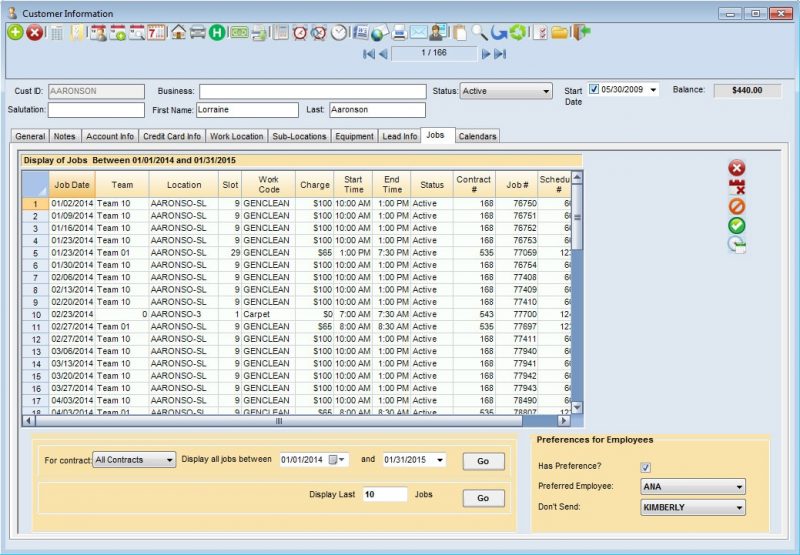
Task: Switch to the Credit Card Info tab
Action: coord(172,136)
